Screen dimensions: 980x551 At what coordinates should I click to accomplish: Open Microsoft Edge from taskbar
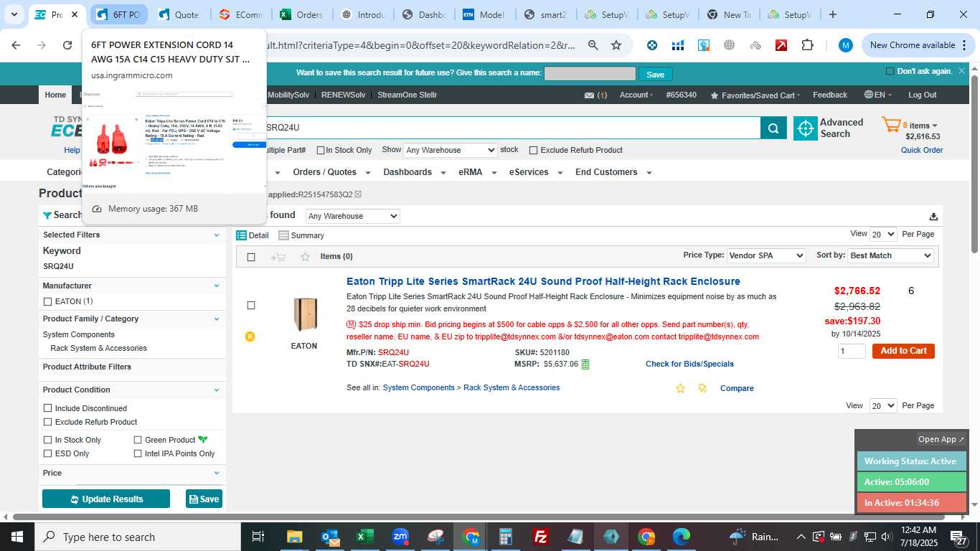682,537
